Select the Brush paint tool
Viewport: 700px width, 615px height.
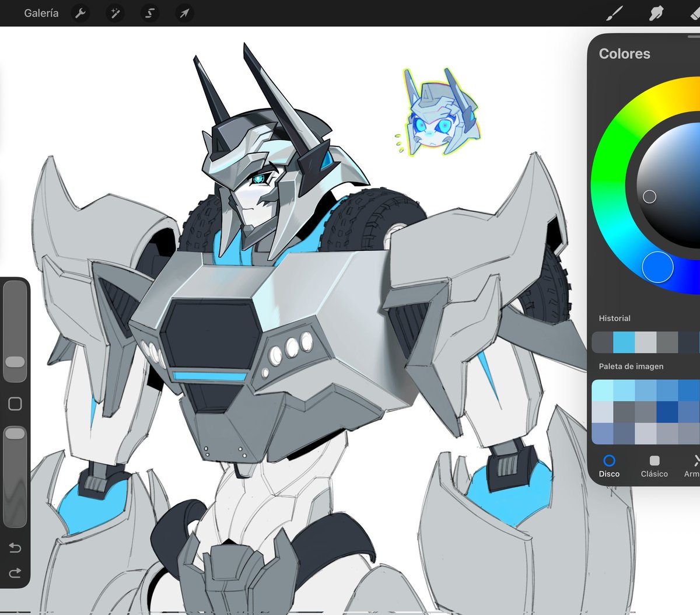point(614,13)
